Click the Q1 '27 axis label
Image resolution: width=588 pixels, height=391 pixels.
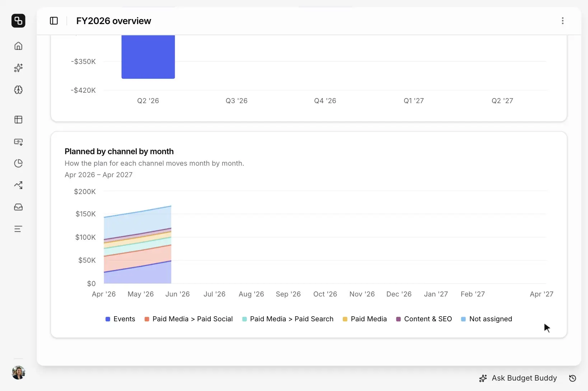[x=414, y=101]
